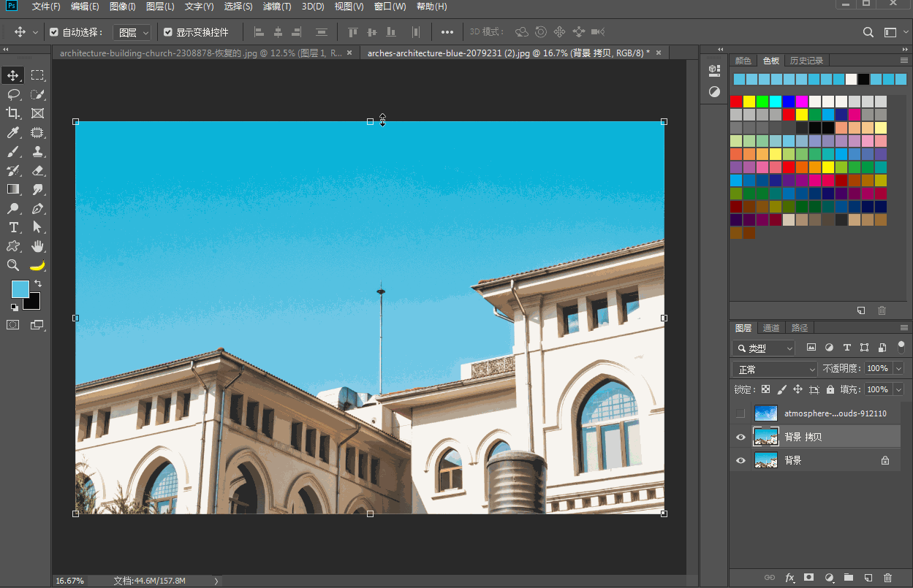
Task: Toggle Quick Mask mode
Action: [x=13, y=324]
